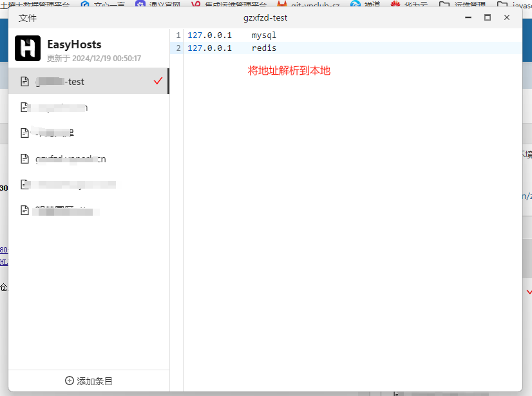Click the file icon beside the -test entry
The height and width of the screenshot is (396, 532).
[x=24, y=81]
